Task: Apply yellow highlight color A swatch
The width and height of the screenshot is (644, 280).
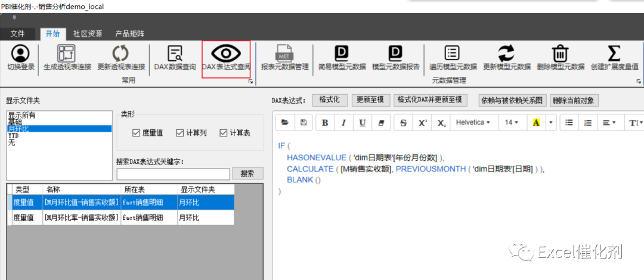Action: click(535, 122)
